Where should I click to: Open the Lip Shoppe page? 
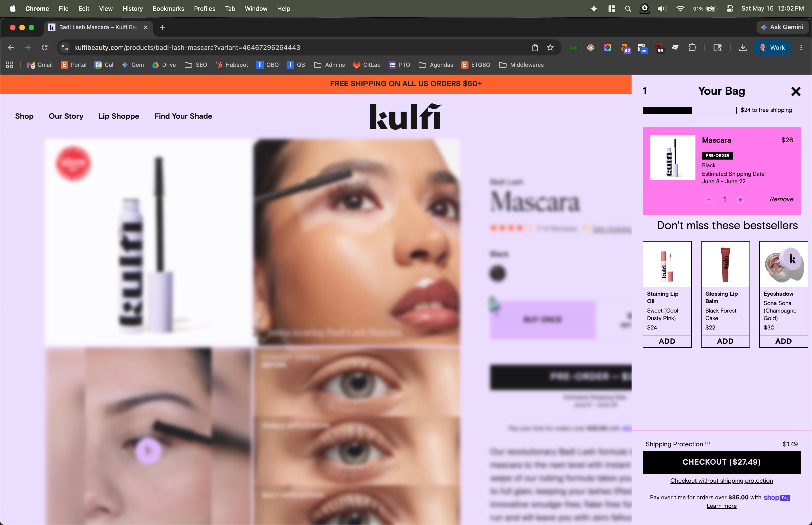[x=119, y=116]
